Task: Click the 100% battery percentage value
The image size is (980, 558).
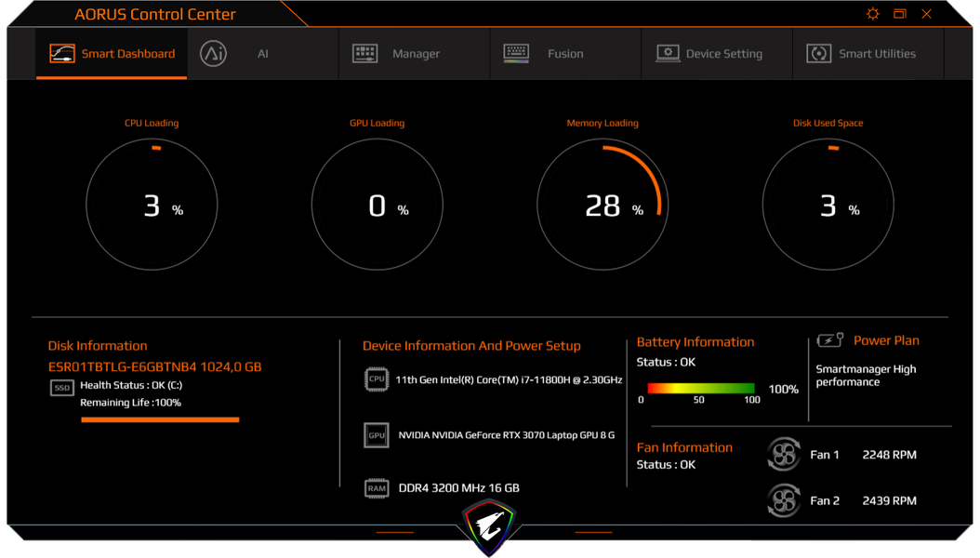Action: pyautogui.click(x=783, y=390)
